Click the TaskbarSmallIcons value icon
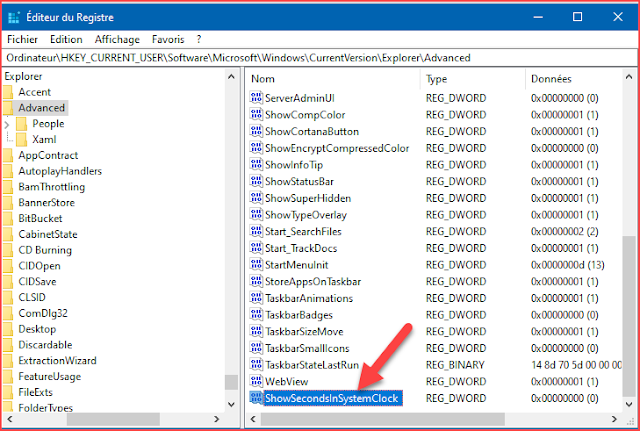The height and width of the screenshot is (431, 640). tap(256, 348)
